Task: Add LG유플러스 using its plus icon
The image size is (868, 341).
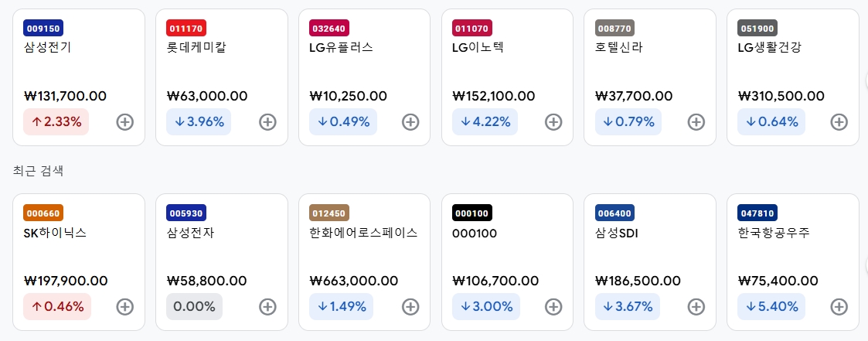Action: point(410,122)
